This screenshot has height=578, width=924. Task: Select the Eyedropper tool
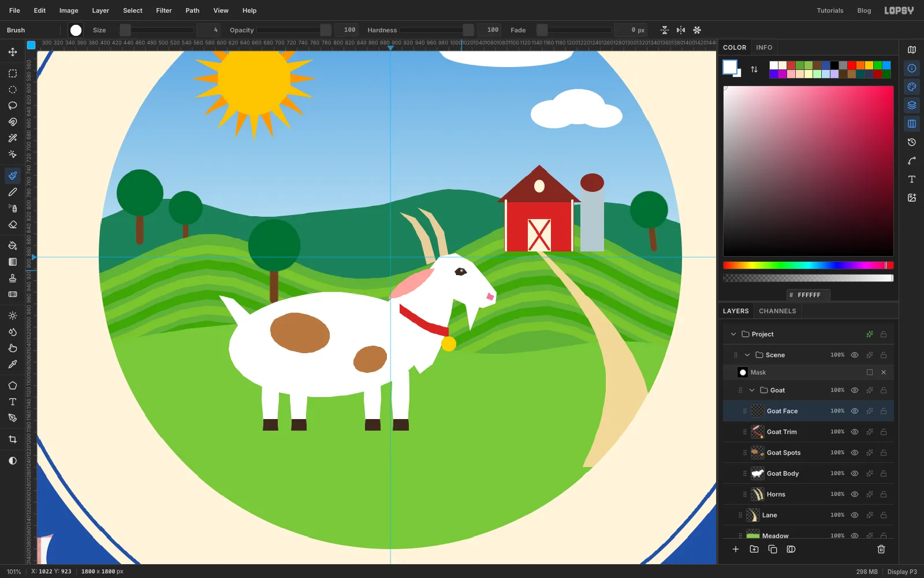pyautogui.click(x=13, y=364)
